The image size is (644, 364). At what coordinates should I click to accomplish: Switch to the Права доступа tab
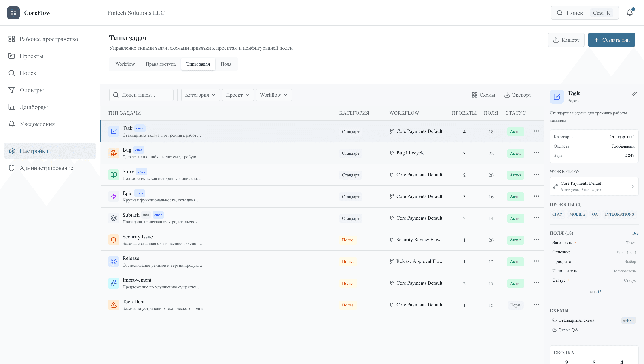(x=161, y=64)
